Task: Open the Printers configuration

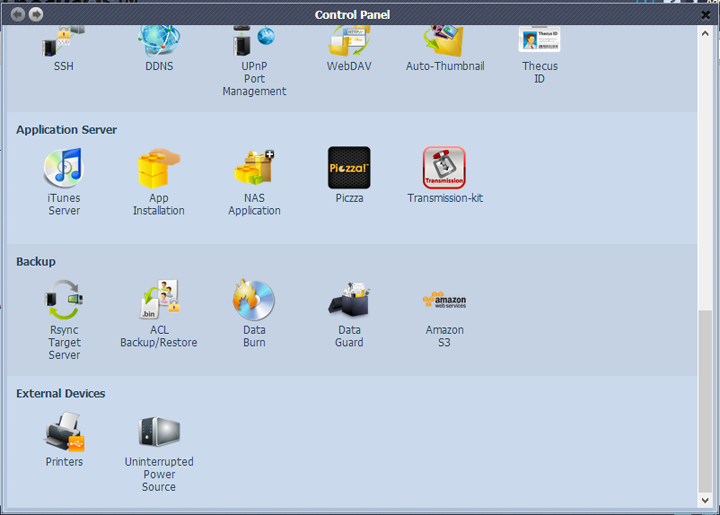Action: coord(64,432)
